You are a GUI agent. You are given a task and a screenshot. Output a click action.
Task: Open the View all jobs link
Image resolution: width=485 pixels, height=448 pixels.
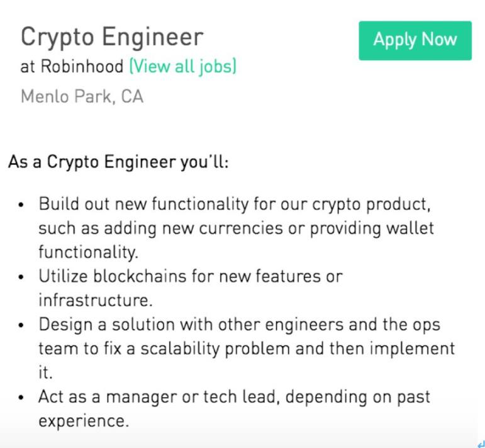pos(182,67)
